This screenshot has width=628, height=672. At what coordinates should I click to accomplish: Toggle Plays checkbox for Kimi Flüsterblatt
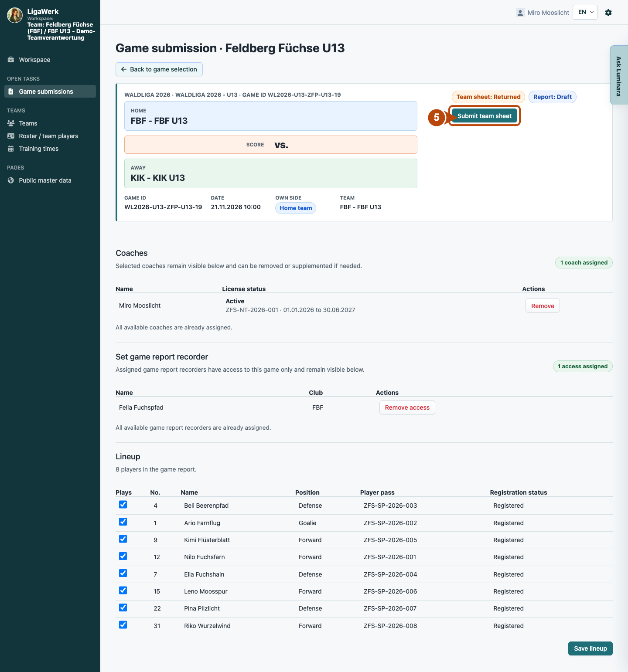coord(123,539)
